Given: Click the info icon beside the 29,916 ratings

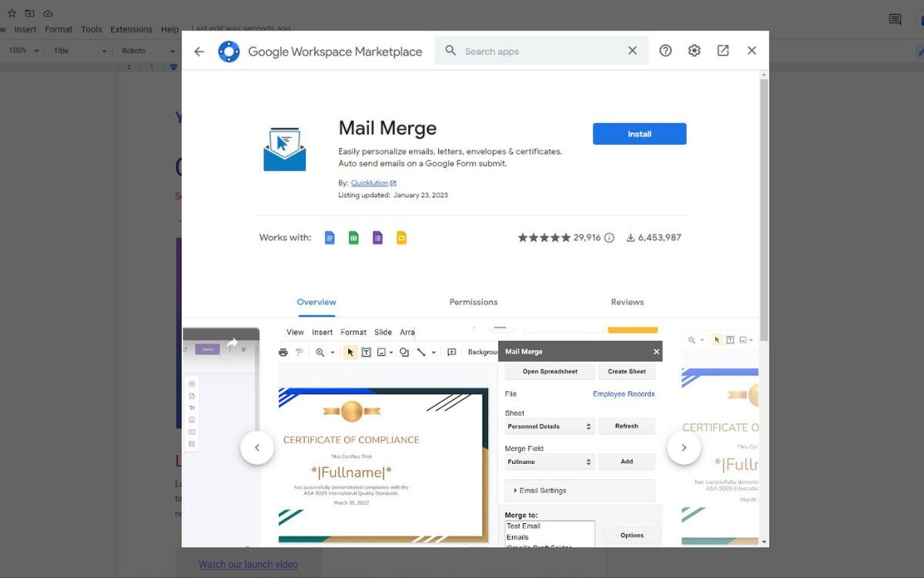Looking at the screenshot, I should point(609,237).
